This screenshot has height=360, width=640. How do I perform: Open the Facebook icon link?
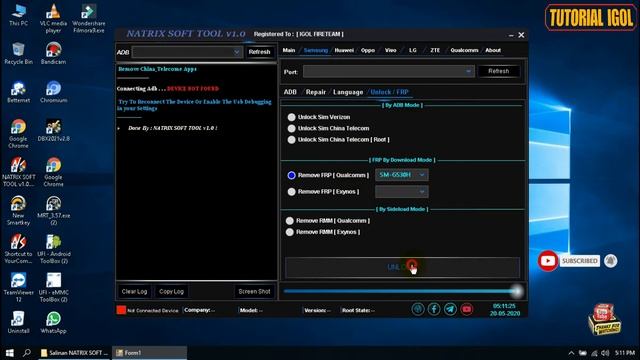(x=434, y=309)
